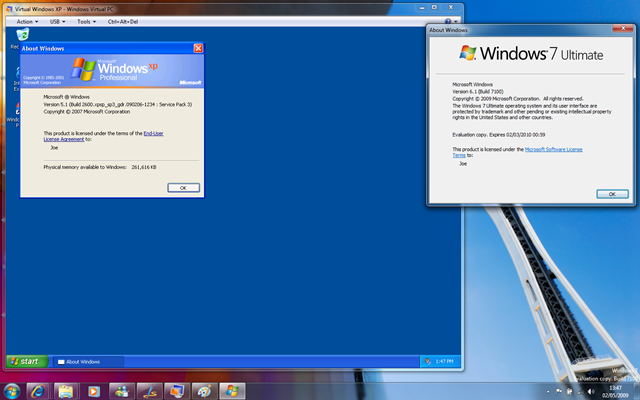Open Windows Live Messenger taskbar icon
Screen dimensions: 640x400
click(121, 391)
